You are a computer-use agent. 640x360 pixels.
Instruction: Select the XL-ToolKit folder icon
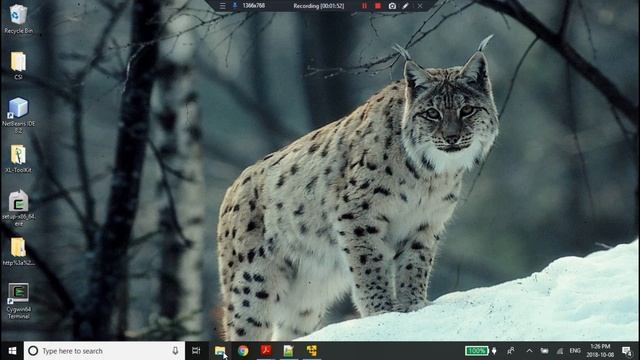(18, 158)
